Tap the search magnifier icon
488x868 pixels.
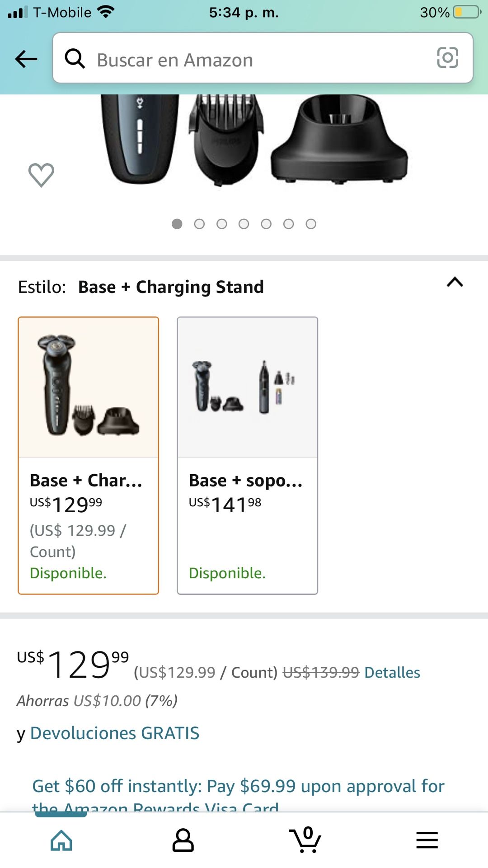[x=75, y=59]
